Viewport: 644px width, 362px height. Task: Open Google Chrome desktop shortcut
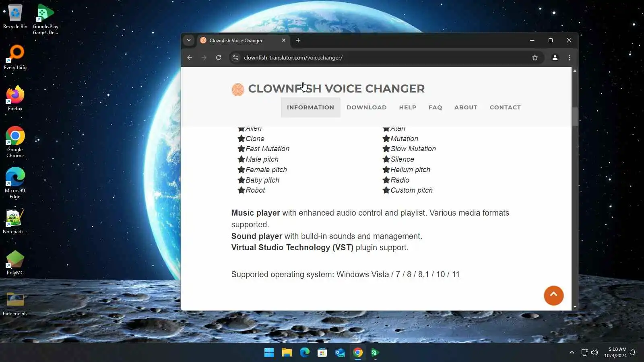pyautogui.click(x=15, y=142)
